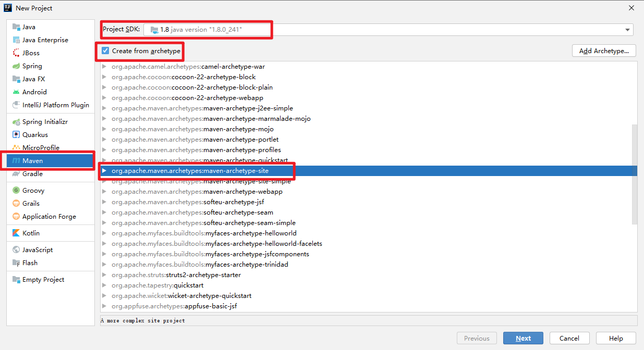Click the SDK folder icon in combo box
This screenshot has height=350, width=644.
pyautogui.click(x=154, y=30)
